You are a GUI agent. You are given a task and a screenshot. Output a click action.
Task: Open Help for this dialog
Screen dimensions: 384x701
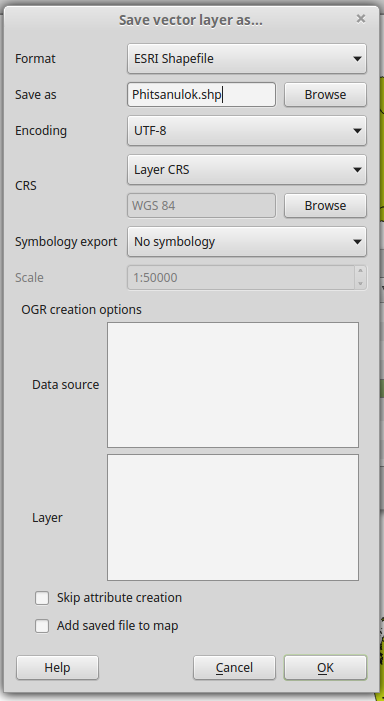coord(57,668)
